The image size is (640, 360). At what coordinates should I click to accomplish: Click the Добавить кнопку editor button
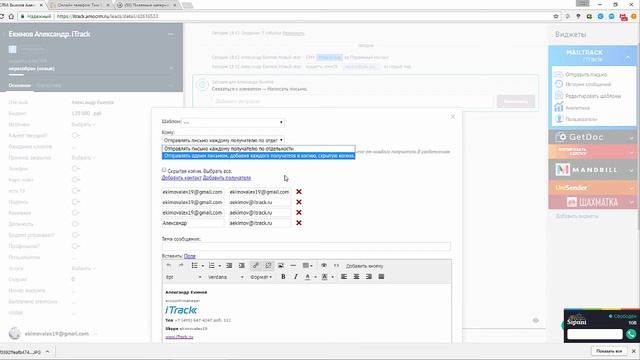click(364, 266)
